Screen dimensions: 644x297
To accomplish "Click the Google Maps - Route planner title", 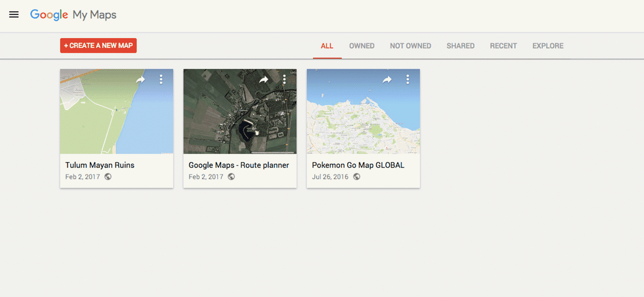I will pos(239,165).
